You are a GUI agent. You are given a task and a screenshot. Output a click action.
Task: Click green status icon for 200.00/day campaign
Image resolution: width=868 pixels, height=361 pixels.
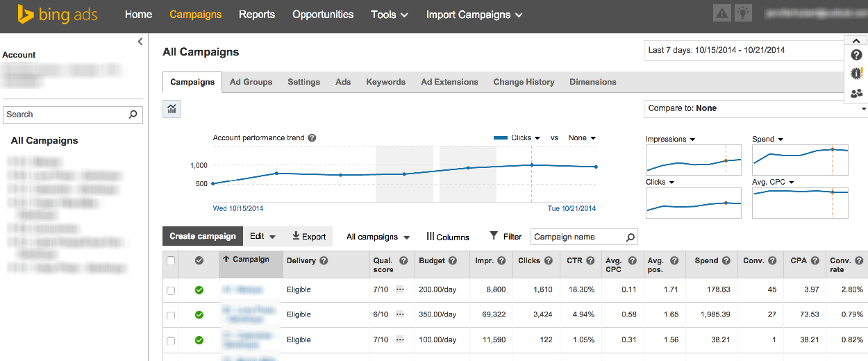tap(199, 289)
